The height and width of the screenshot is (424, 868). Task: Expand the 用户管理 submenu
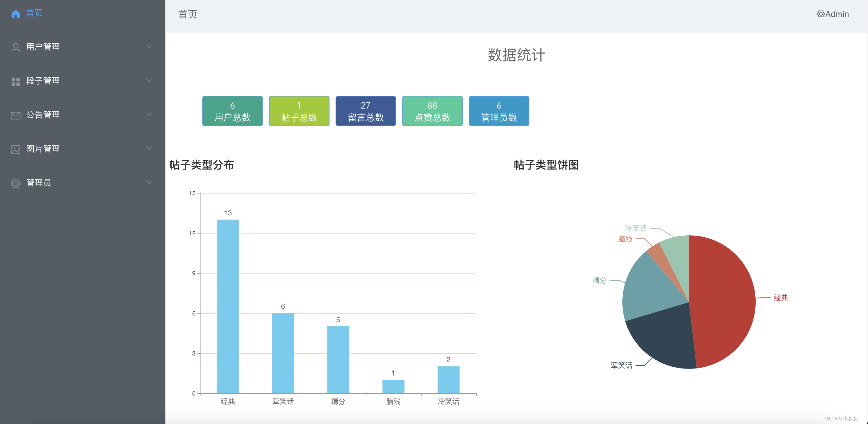150,46
